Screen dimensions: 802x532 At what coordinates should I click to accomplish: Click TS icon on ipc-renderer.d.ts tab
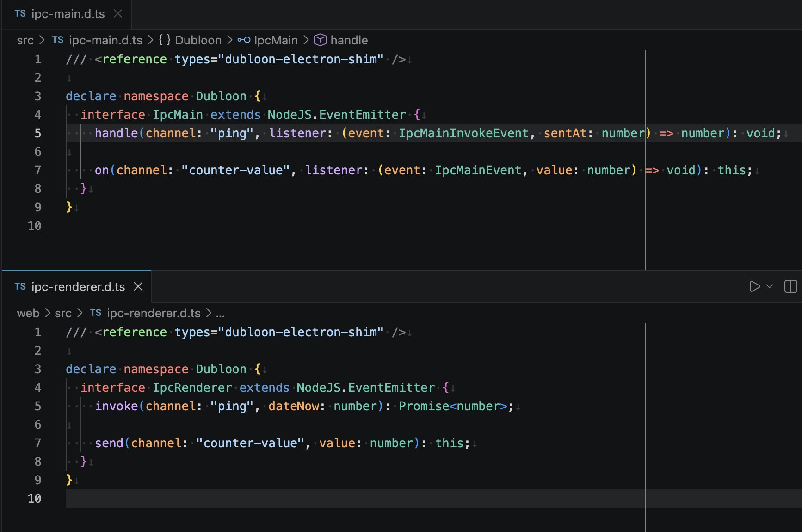point(20,287)
